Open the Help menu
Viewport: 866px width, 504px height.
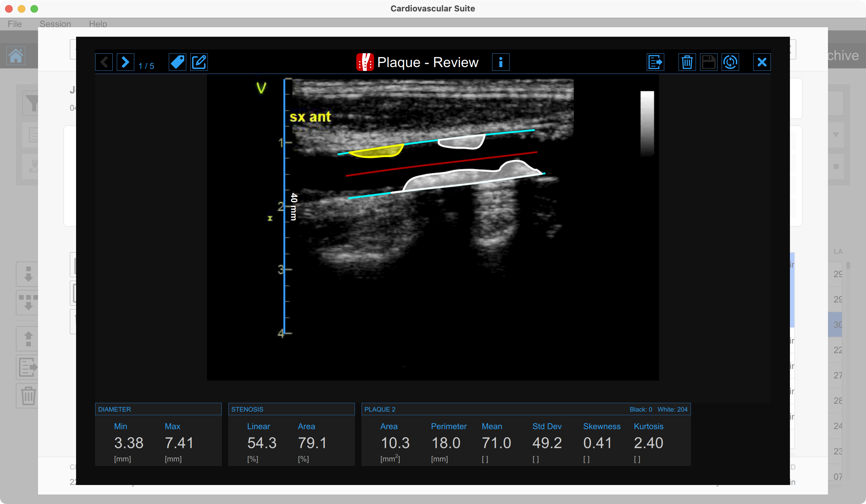click(x=98, y=24)
